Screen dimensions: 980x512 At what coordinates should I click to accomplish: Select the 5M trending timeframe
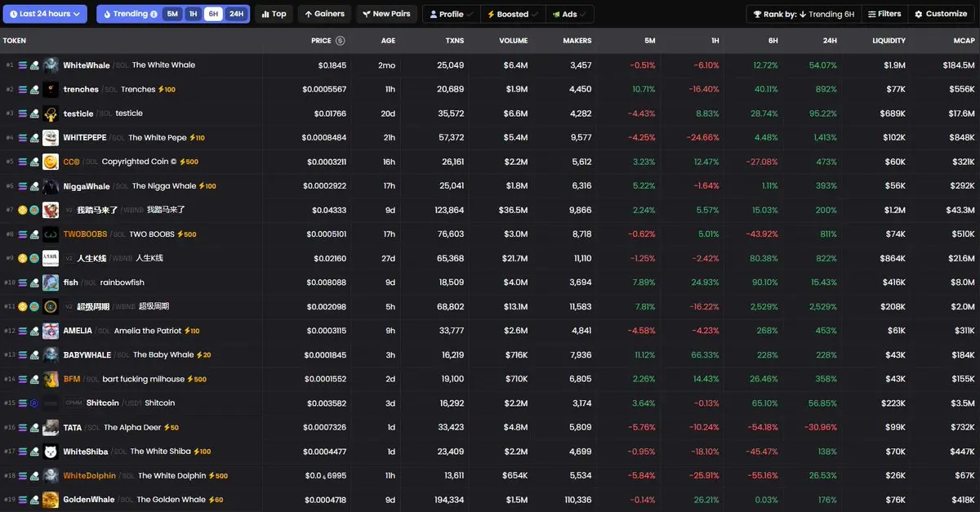172,14
